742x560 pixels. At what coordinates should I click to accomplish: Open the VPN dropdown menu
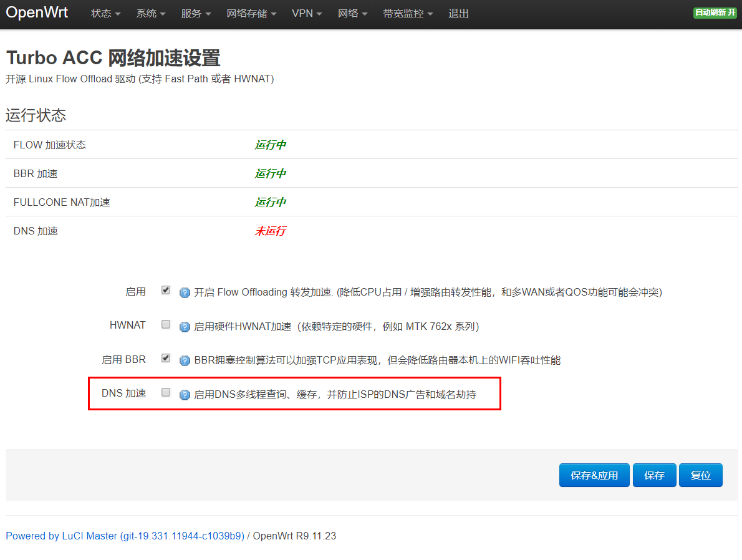click(307, 14)
